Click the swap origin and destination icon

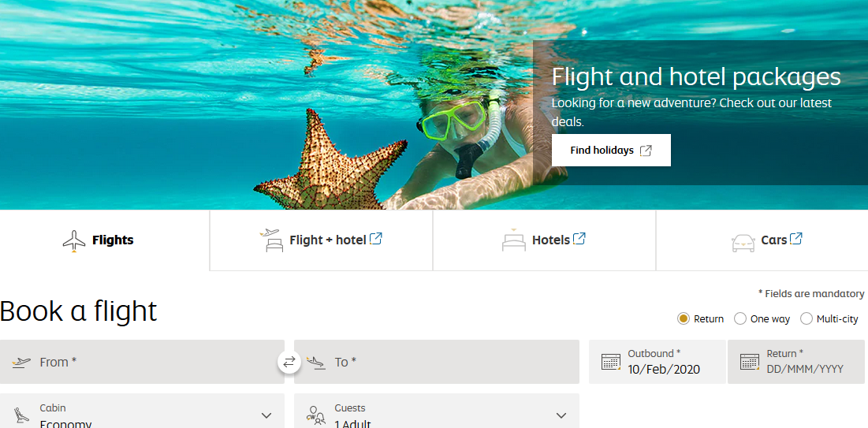point(289,363)
